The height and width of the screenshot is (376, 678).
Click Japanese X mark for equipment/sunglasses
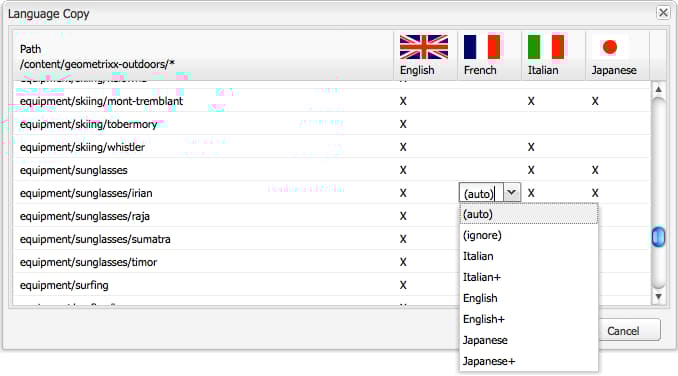[x=595, y=170]
